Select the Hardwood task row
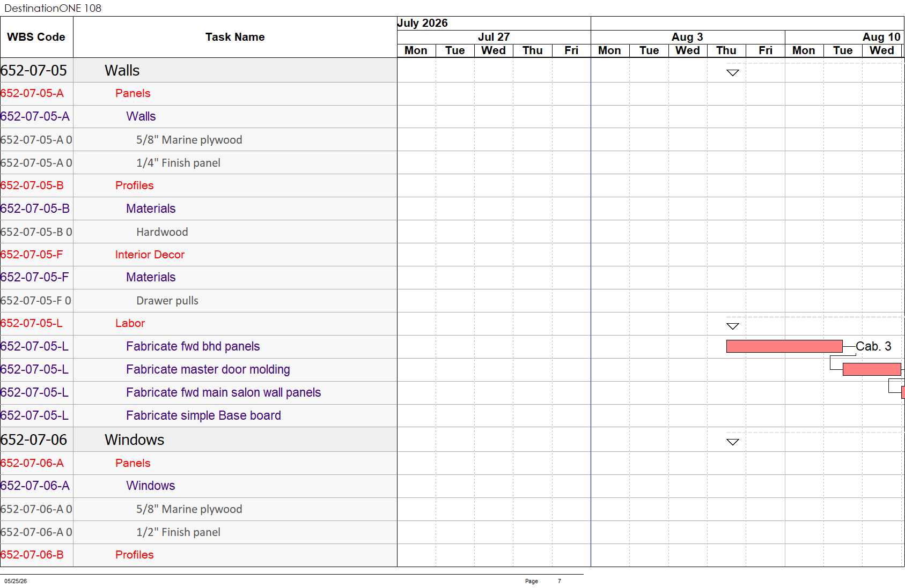This screenshot has height=588, width=905. pos(198,232)
